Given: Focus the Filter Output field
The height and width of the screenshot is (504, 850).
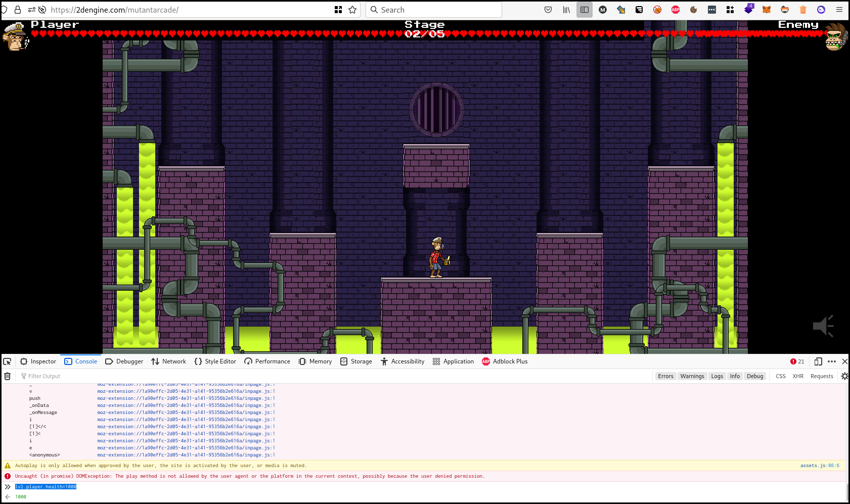Looking at the screenshot, I should pos(334,376).
